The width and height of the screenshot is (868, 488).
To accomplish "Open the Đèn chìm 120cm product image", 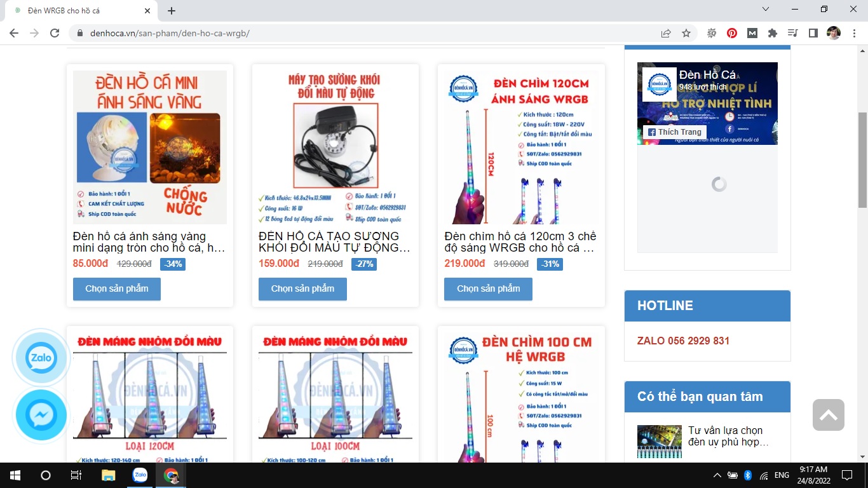I will click(521, 147).
